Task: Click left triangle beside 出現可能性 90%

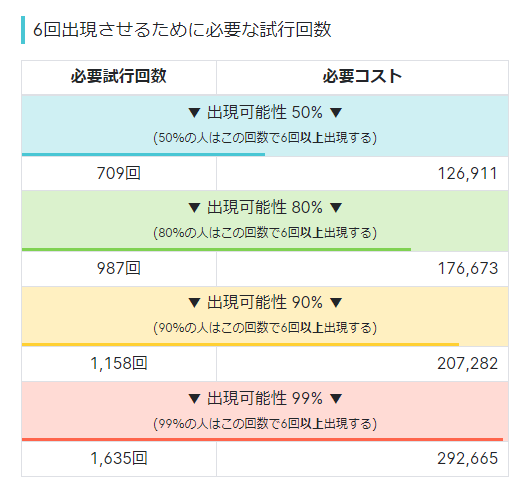Action: (x=194, y=303)
